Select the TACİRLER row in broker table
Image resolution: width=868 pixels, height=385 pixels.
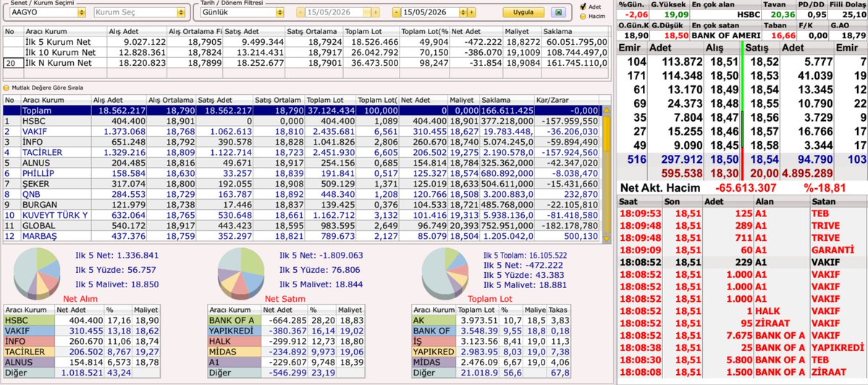(x=302, y=153)
